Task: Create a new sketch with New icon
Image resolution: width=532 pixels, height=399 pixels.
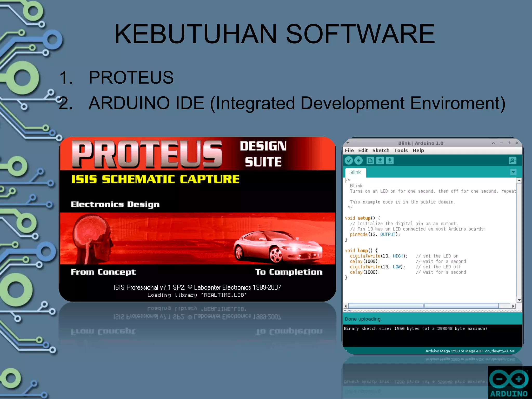Action: 370,161
